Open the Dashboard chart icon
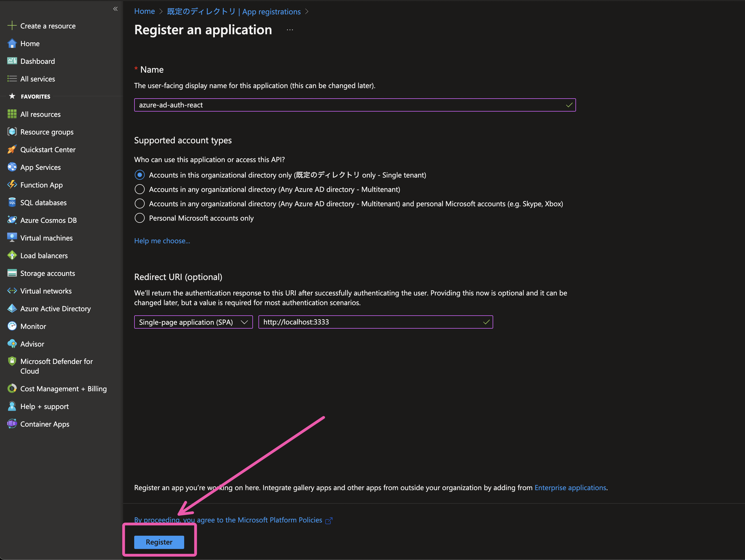The image size is (745, 560). [12, 61]
